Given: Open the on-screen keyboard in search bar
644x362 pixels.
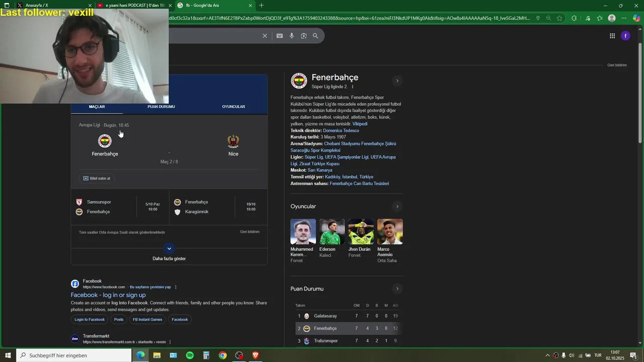Looking at the screenshot, I should click(x=279, y=36).
